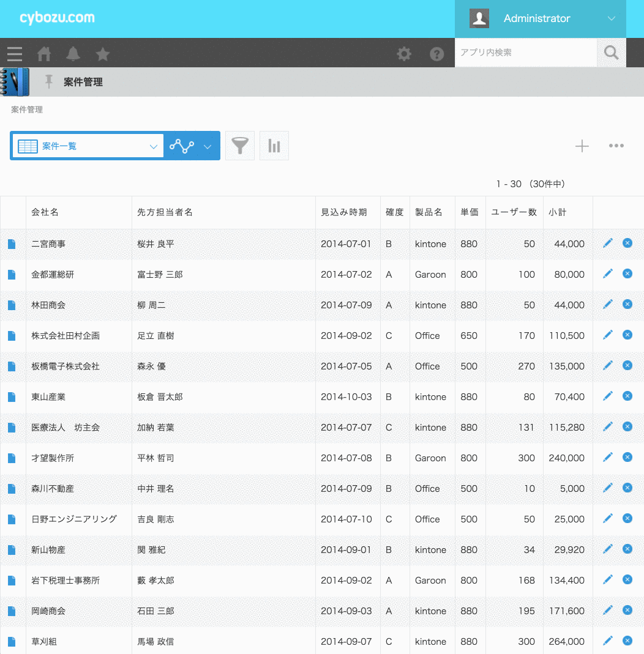Open the notifications bell icon
This screenshot has width=644, height=654.
coord(73,54)
